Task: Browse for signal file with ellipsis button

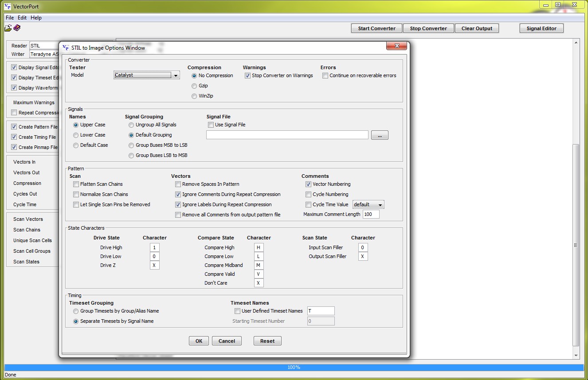Action: tap(380, 135)
